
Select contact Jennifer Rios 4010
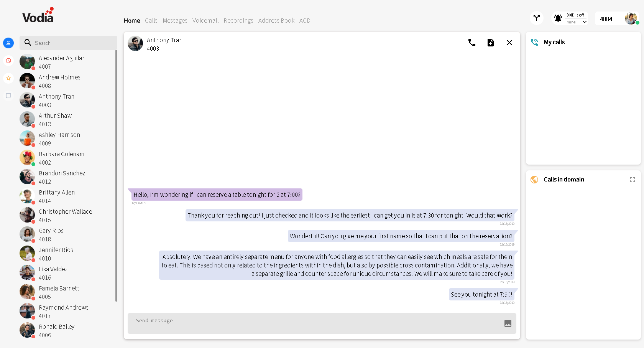pos(67,254)
